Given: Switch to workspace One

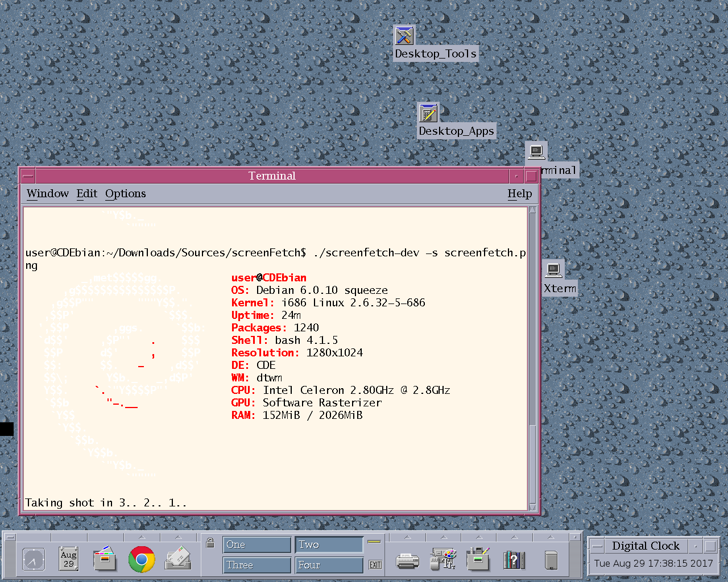Looking at the screenshot, I should (x=257, y=544).
